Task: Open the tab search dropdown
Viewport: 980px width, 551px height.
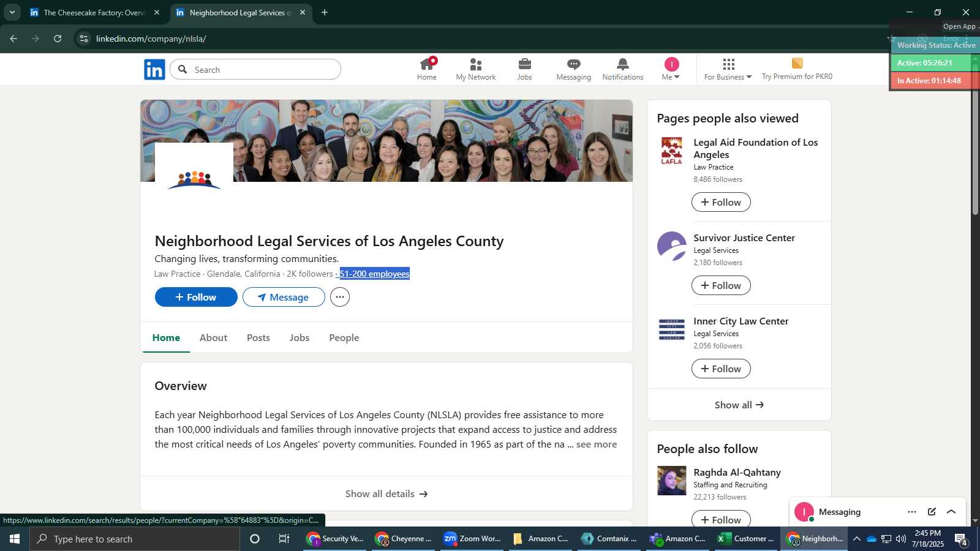Action: pyautogui.click(x=12, y=12)
